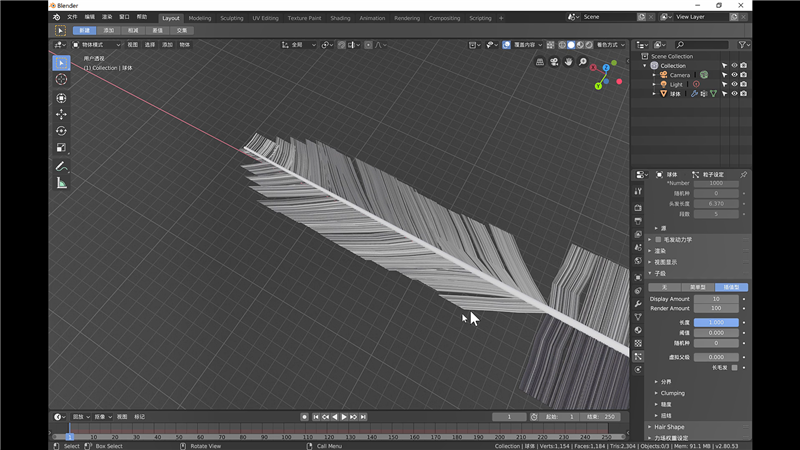Toggle overlays display button
The height and width of the screenshot is (450, 800).
pyautogui.click(x=506, y=45)
